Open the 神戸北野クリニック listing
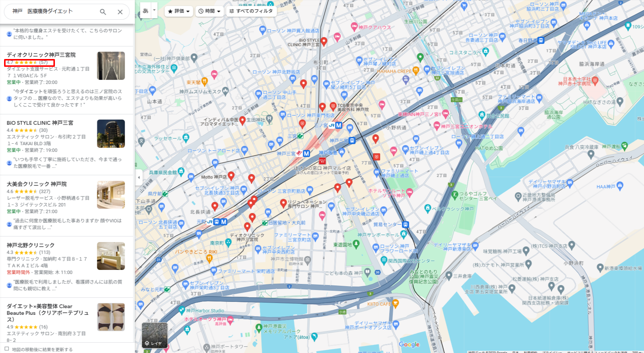Viewport: 644px width, 353px height. point(30,245)
